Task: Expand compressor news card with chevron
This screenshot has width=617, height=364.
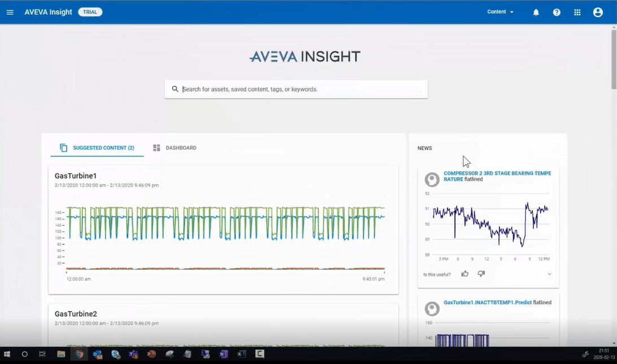Action: click(x=549, y=274)
